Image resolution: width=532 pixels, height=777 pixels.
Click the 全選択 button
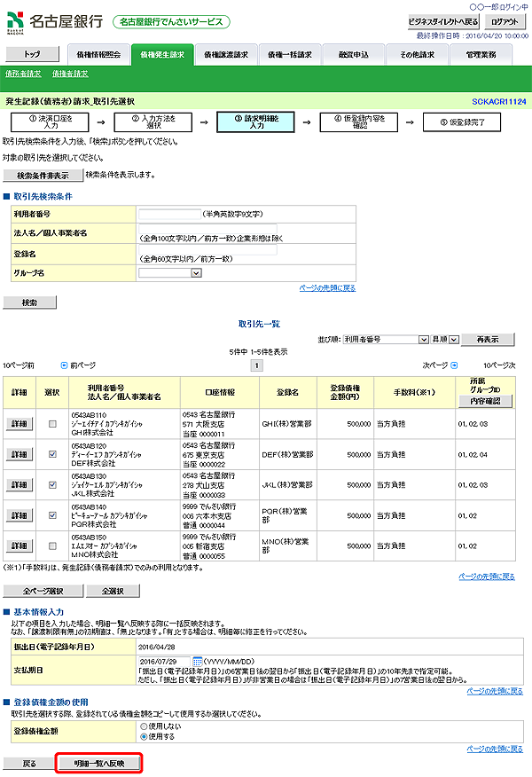[x=113, y=591]
